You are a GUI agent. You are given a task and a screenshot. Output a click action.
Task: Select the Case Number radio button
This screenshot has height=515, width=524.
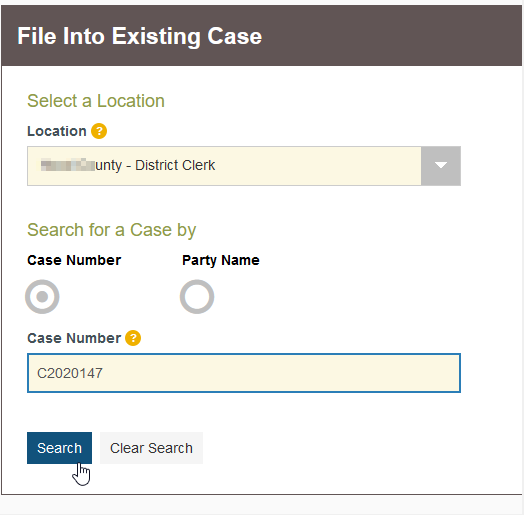[x=42, y=297]
